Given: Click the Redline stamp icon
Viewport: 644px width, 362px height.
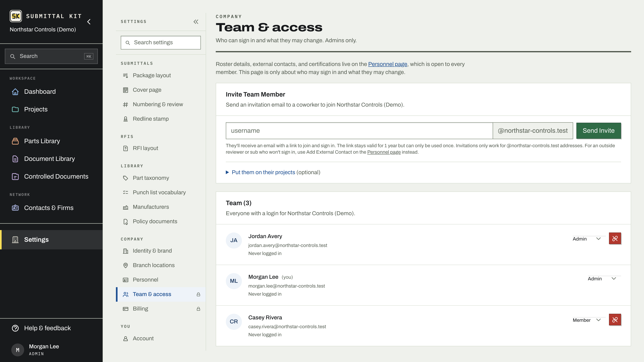Looking at the screenshot, I should (x=126, y=119).
